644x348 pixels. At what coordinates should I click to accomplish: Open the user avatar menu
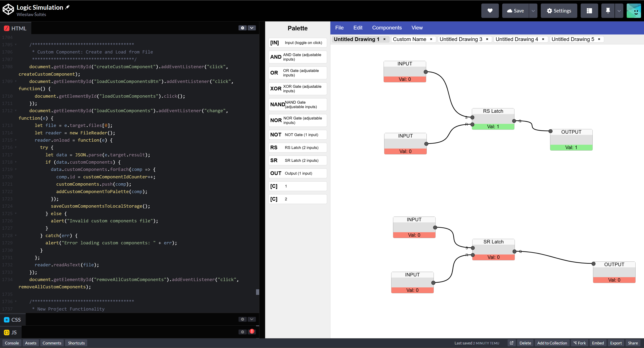click(x=634, y=11)
